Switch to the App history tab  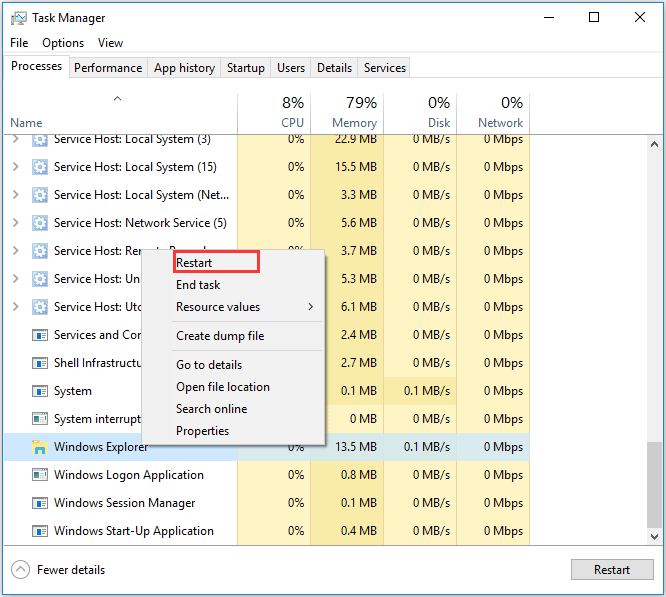[x=184, y=68]
